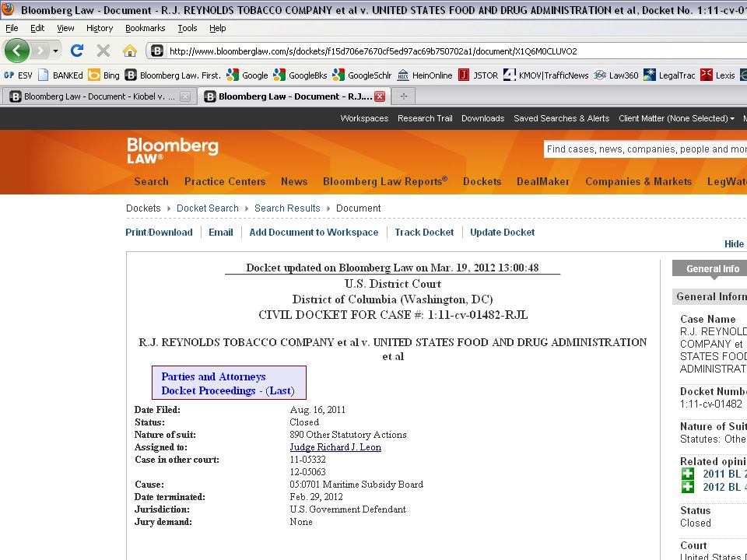This screenshot has height=560, width=747.
Task: Open the Practice Centers navigation tab
Action: (x=225, y=181)
